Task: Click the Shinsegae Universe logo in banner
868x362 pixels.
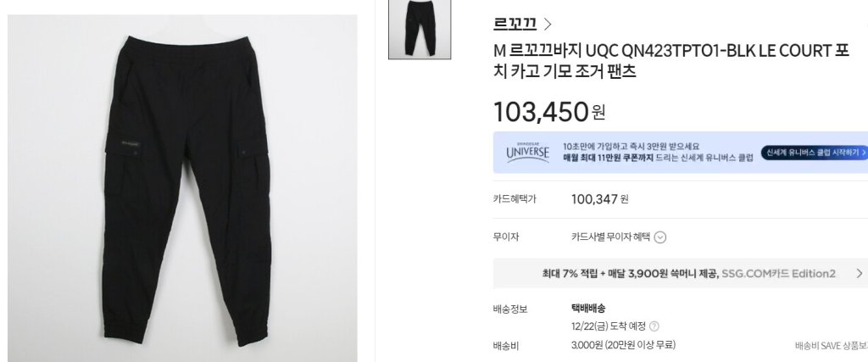Action: coord(527,153)
